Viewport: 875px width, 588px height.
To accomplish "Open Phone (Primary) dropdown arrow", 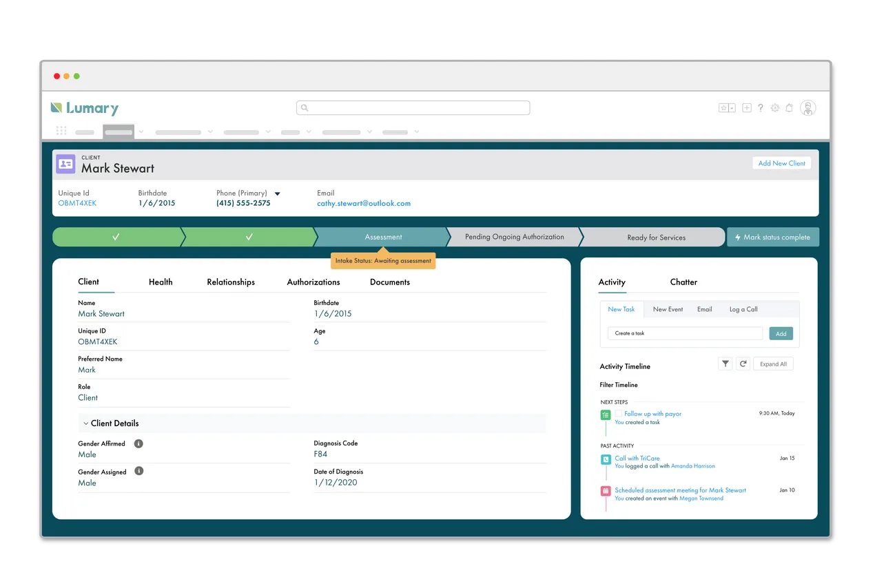I will [278, 194].
